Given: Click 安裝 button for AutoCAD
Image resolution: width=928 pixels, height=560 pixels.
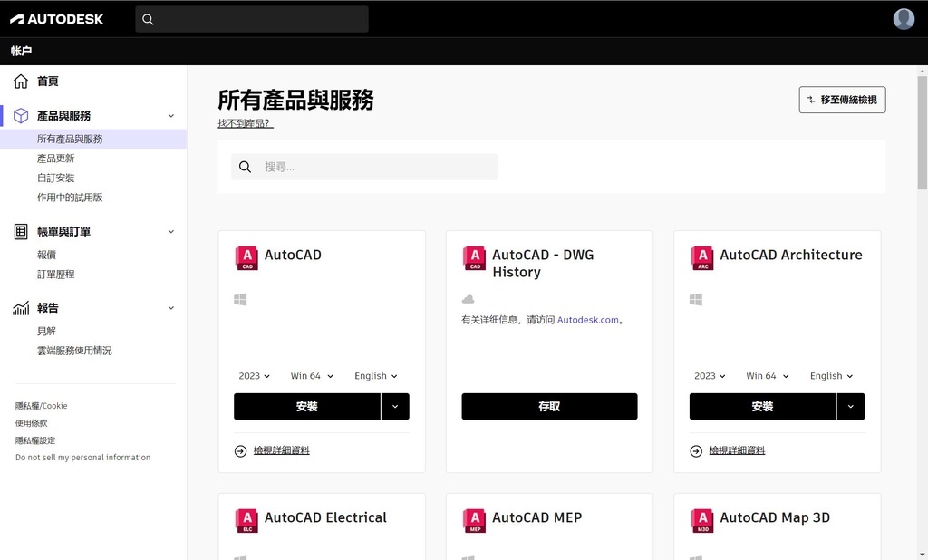Looking at the screenshot, I should [x=307, y=407].
